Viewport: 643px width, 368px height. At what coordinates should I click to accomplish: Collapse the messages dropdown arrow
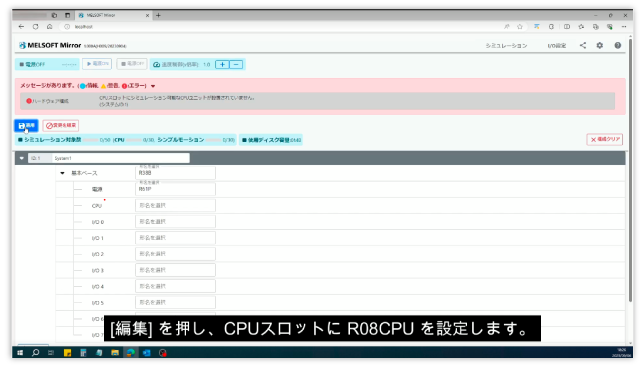(x=153, y=86)
